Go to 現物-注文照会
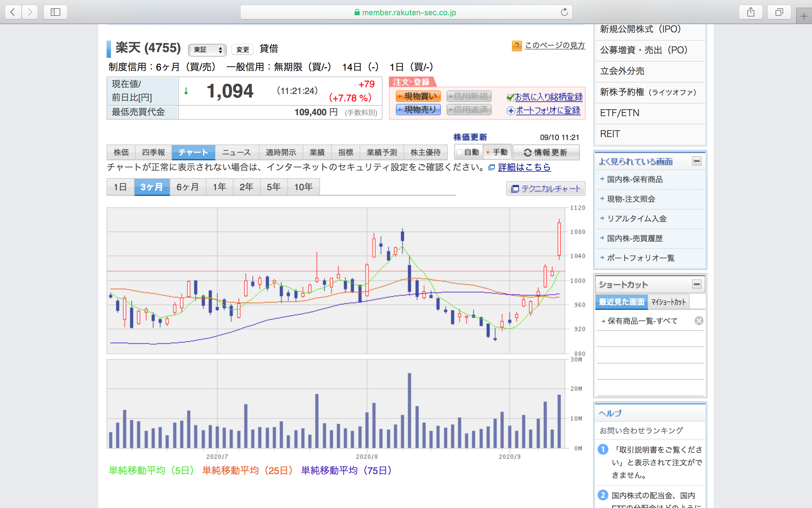 pos(631,199)
